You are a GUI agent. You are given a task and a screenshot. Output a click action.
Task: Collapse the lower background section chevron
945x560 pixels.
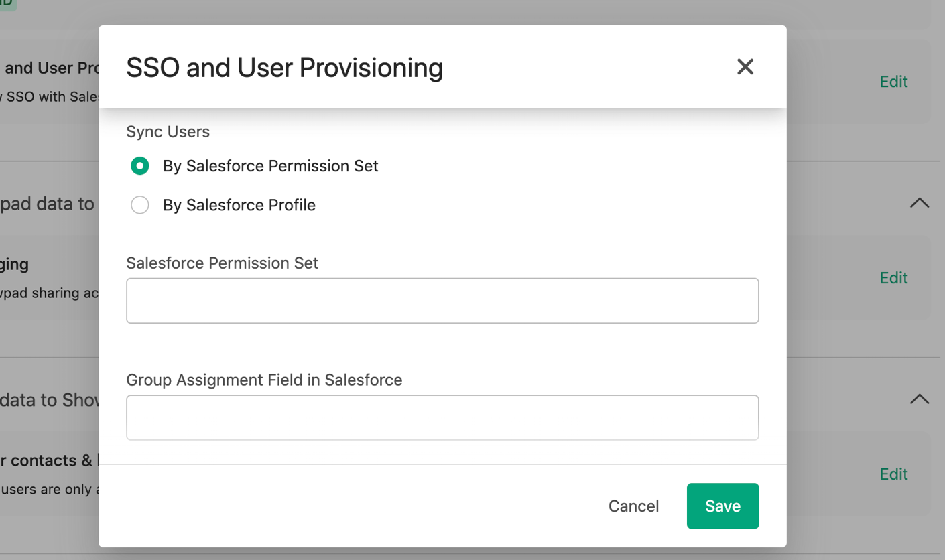(920, 399)
